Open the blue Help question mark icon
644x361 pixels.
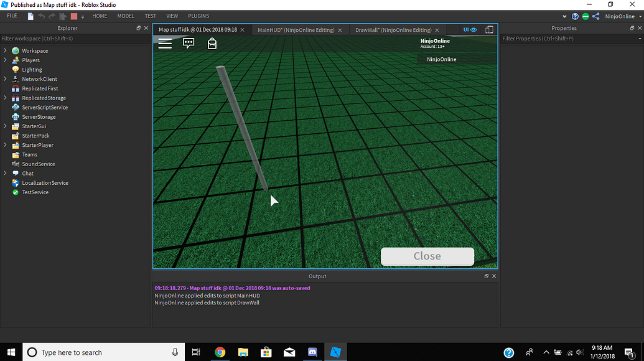click(x=575, y=16)
